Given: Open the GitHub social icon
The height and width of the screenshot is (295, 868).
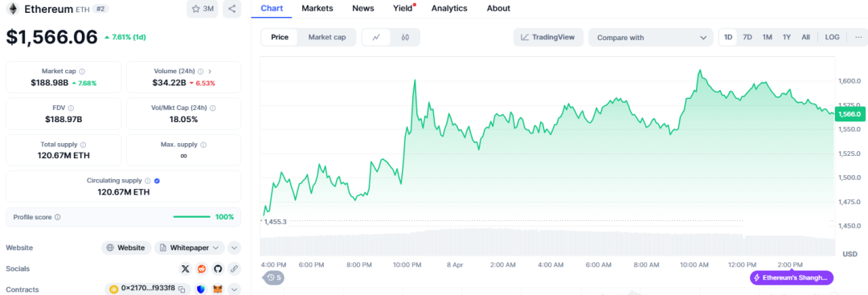Looking at the screenshot, I should (218, 268).
